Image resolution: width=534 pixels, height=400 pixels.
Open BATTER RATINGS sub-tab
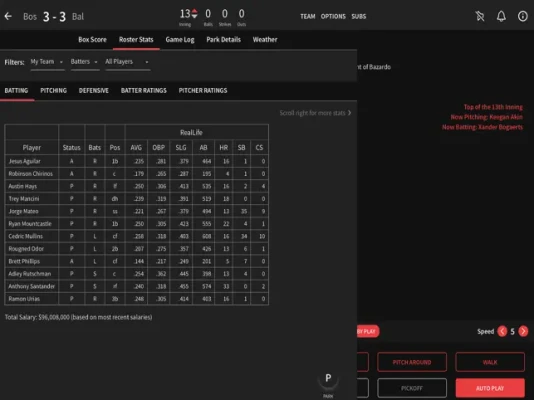[x=144, y=91]
